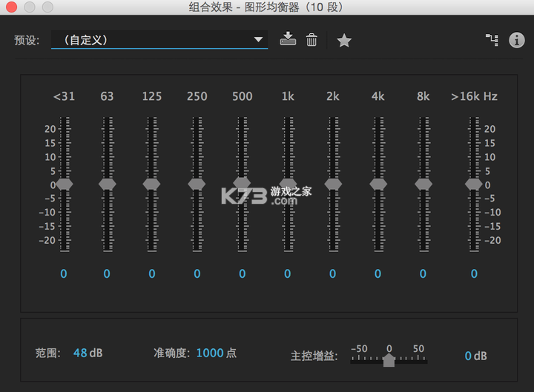Click the 主控增益 master gain slider thumb
The height and width of the screenshot is (392, 534).
(389, 360)
